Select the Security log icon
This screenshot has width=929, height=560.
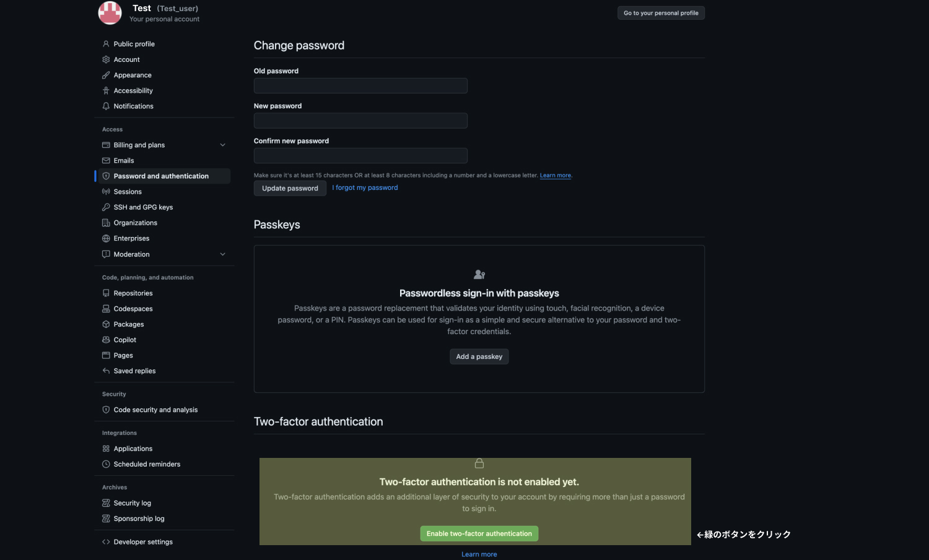coord(106,502)
